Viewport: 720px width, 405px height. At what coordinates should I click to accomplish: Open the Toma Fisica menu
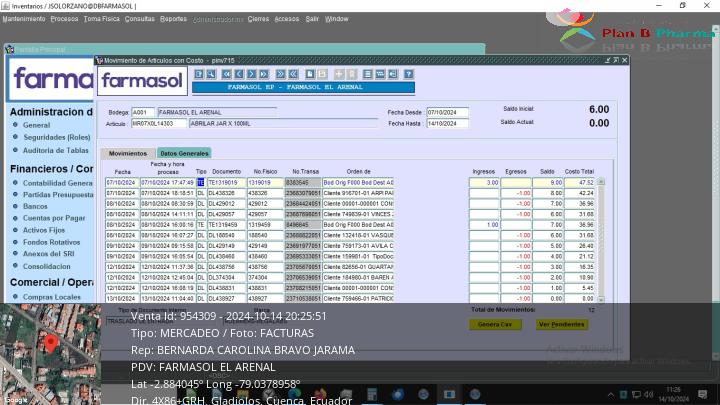pyautogui.click(x=101, y=19)
